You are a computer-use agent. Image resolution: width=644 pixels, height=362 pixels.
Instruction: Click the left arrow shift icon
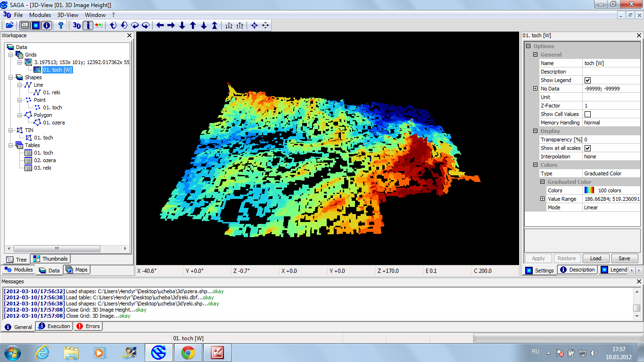pos(160,25)
